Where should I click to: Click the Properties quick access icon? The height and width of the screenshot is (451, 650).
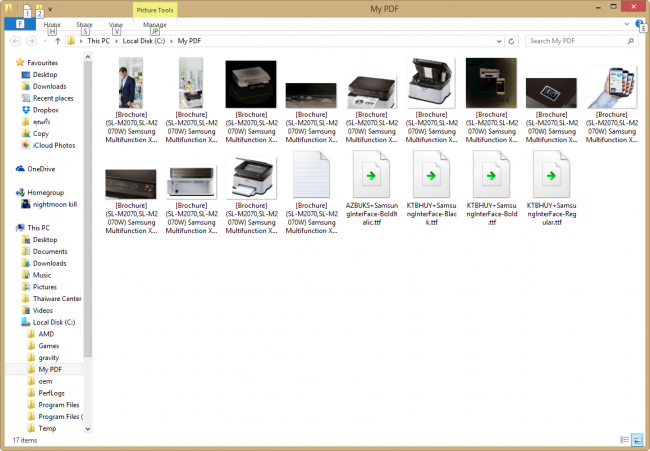click(x=27, y=8)
